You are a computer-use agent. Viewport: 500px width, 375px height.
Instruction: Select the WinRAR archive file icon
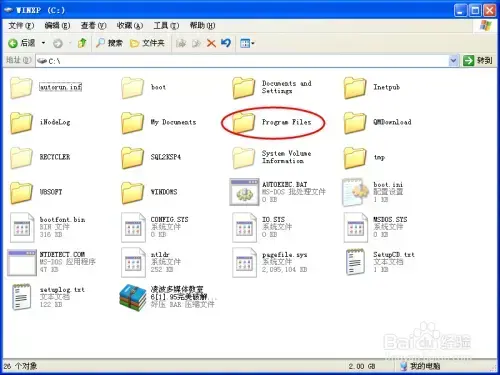pyautogui.click(x=133, y=298)
